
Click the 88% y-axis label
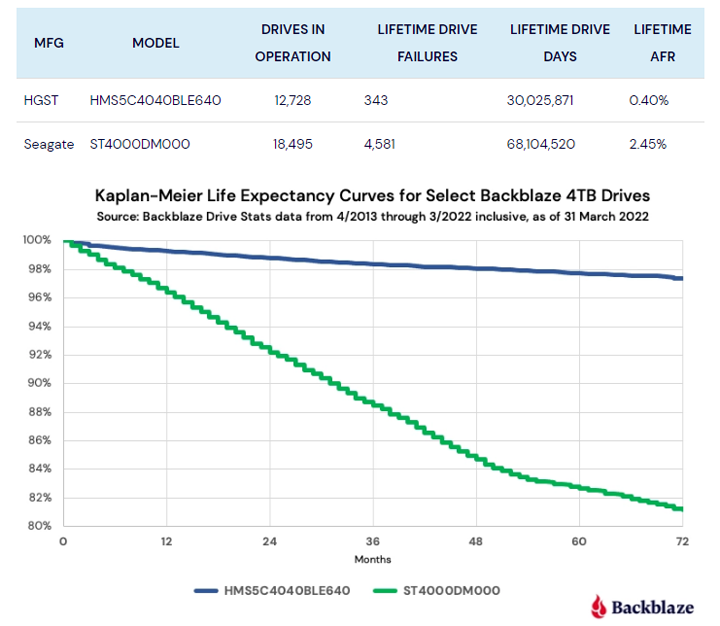click(x=40, y=412)
